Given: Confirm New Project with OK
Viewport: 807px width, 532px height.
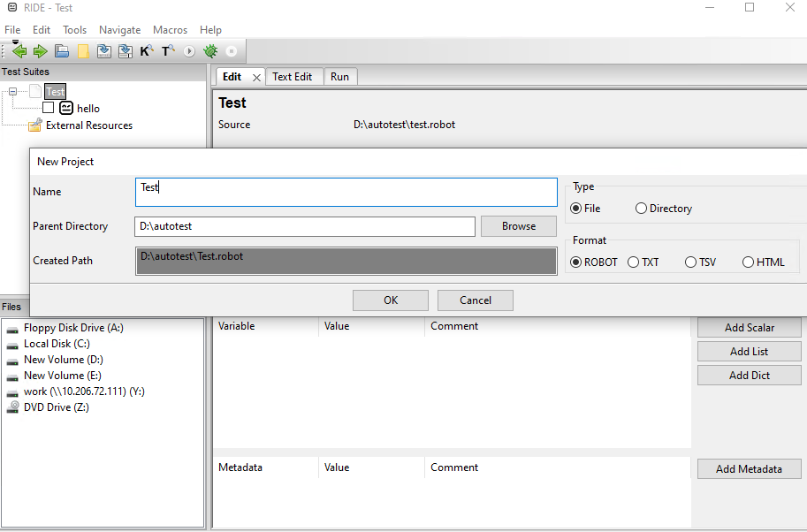Looking at the screenshot, I should [x=391, y=300].
